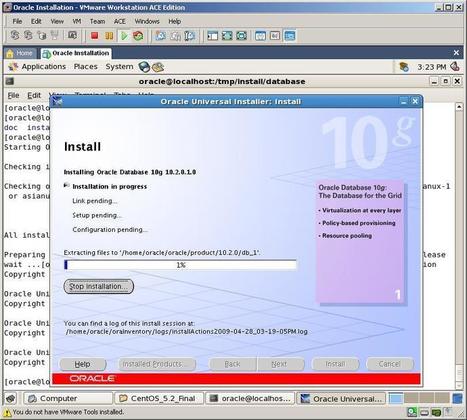This screenshot has width=467, height=420.
Task: Switch to the oracle@localhost terminal taskbar button
Action: coord(250,398)
